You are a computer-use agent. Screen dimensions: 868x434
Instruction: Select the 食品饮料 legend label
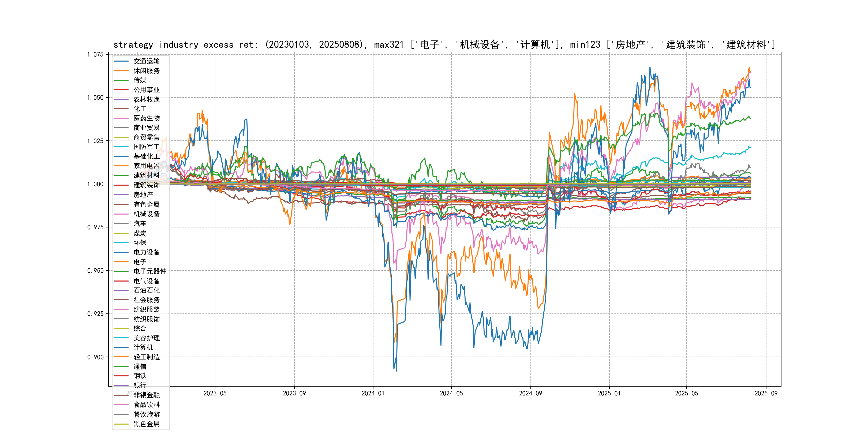147,405
